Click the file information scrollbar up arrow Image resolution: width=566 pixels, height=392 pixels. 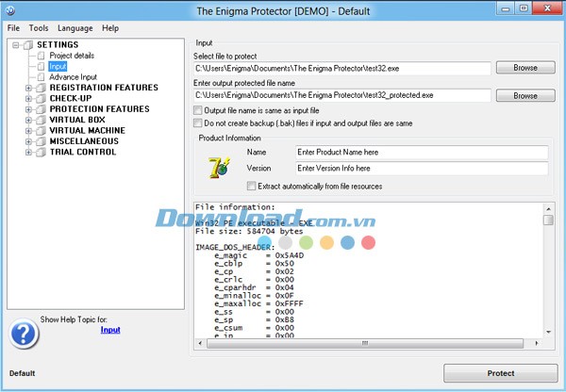pyautogui.click(x=548, y=206)
